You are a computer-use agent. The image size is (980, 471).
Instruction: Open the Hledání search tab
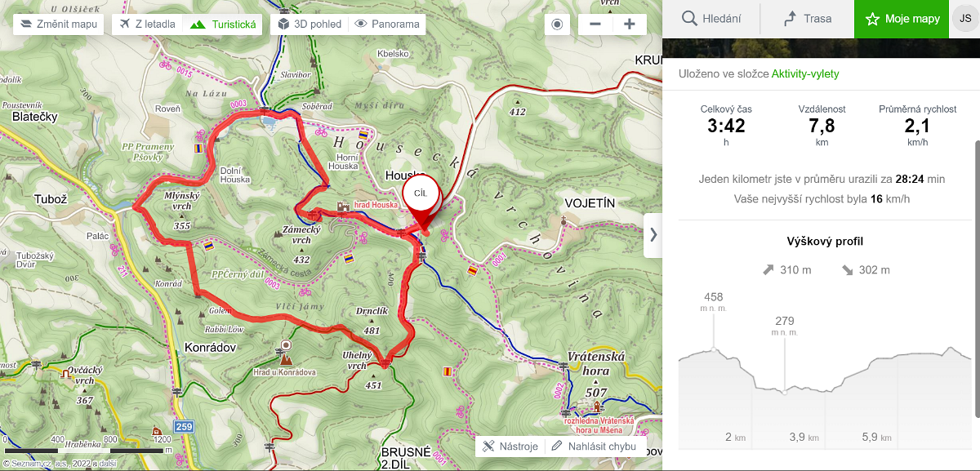coord(710,19)
